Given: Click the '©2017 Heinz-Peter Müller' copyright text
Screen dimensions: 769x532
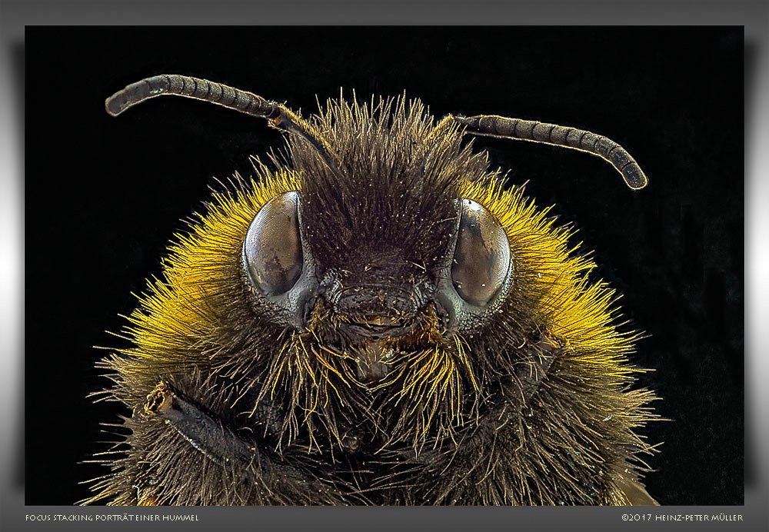Looking at the screenshot, I should pyautogui.click(x=681, y=518).
